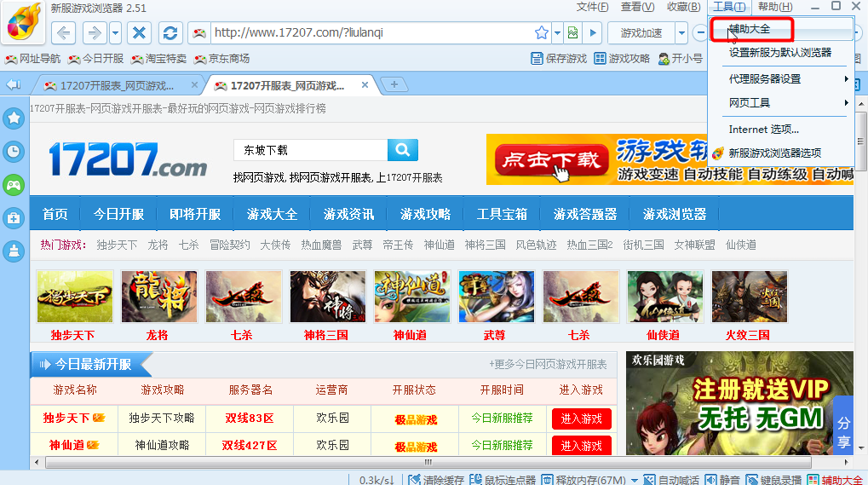868x485 pixels.
Task: Go forward with the forward arrow button
Action: [95, 33]
